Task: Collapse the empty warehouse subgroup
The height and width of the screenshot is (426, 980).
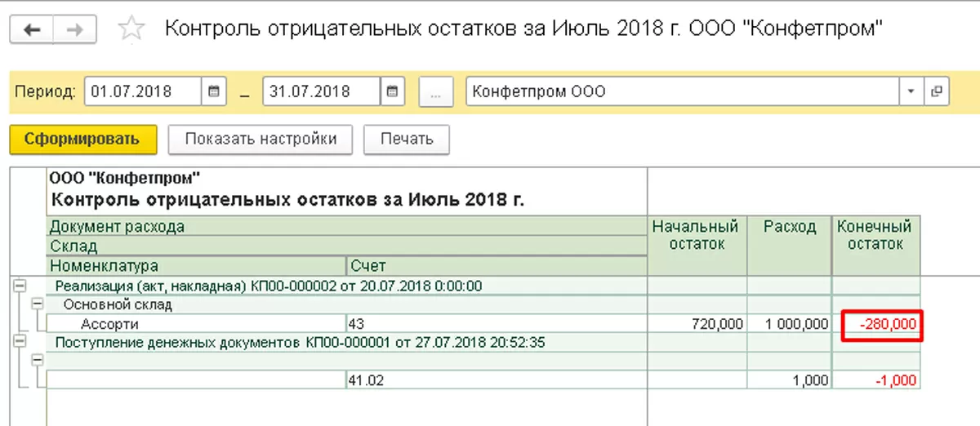Action: pos(36,360)
